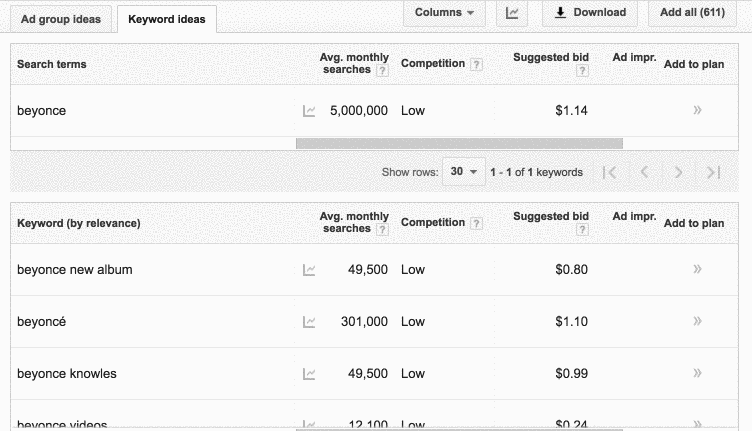Show trend chart for beyonce search term

pos(309,111)
